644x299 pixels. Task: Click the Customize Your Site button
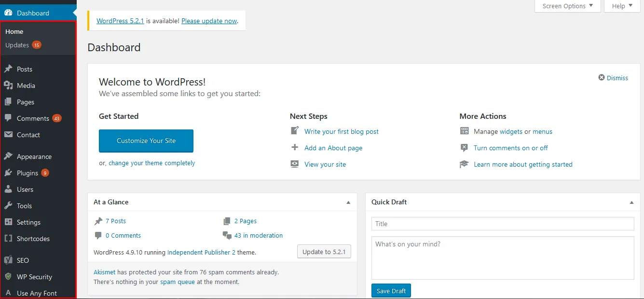click(x=146, y=141)
